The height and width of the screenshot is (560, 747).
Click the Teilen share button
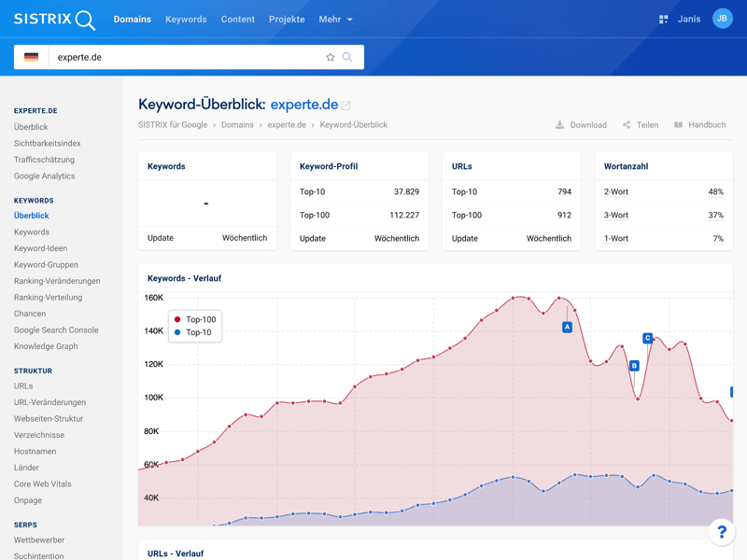(x=641, y=125)
